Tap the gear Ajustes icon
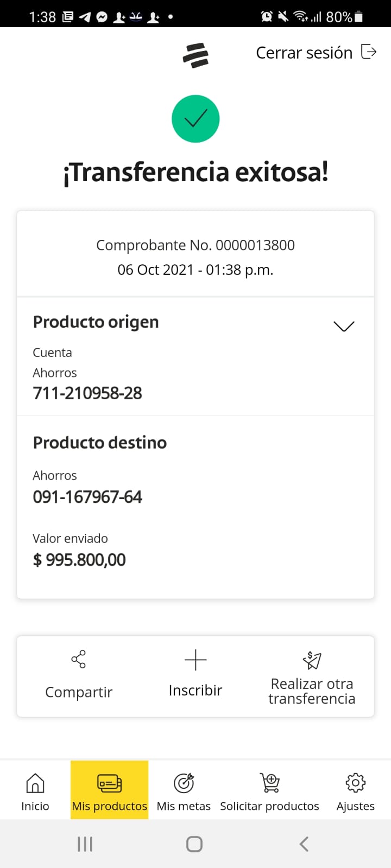This screenshot has width=391, height=868. 355,783
